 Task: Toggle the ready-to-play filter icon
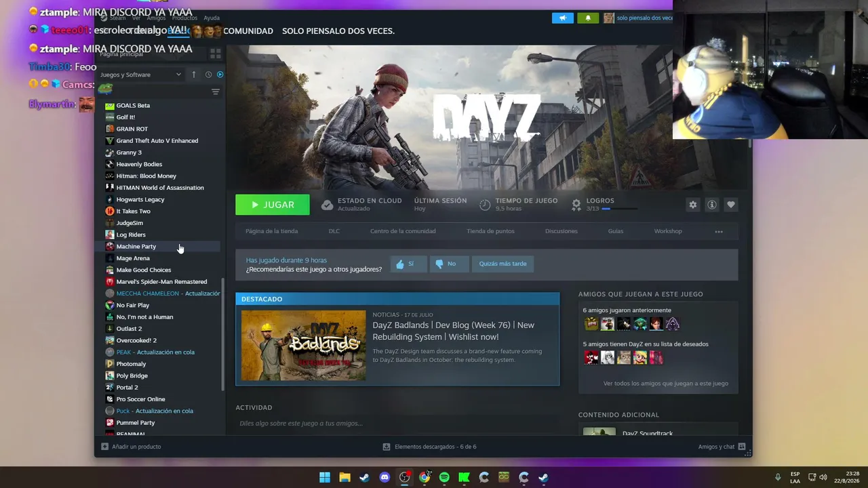[x=220, y=75]
